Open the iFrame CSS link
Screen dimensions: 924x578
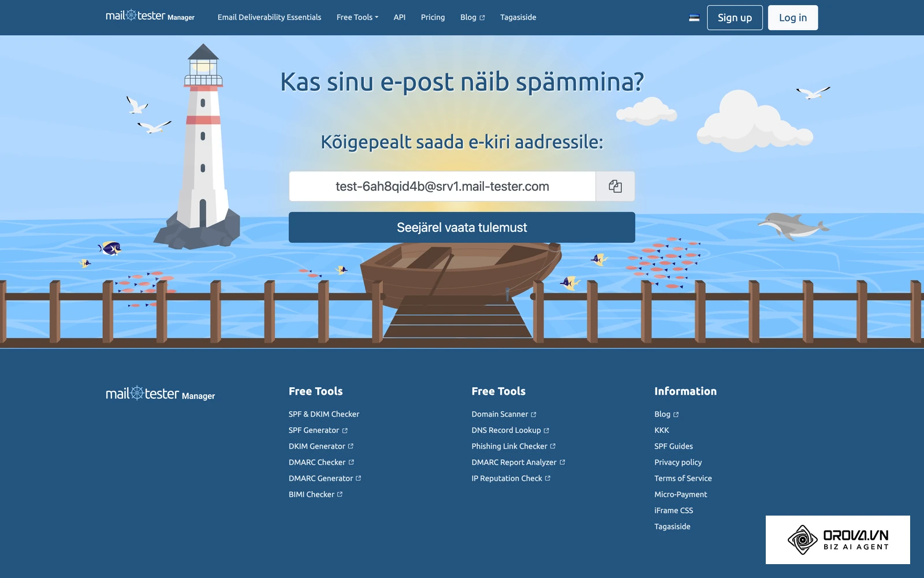click(x=674, y=510)
